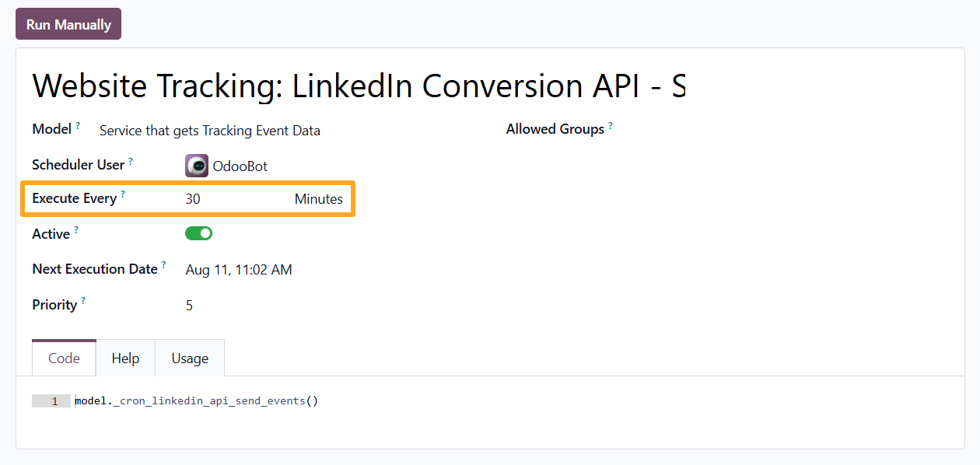Screen dimensions: 980x465
Task: Click the help tooltip beside Priority
Action: pos(83,301)
